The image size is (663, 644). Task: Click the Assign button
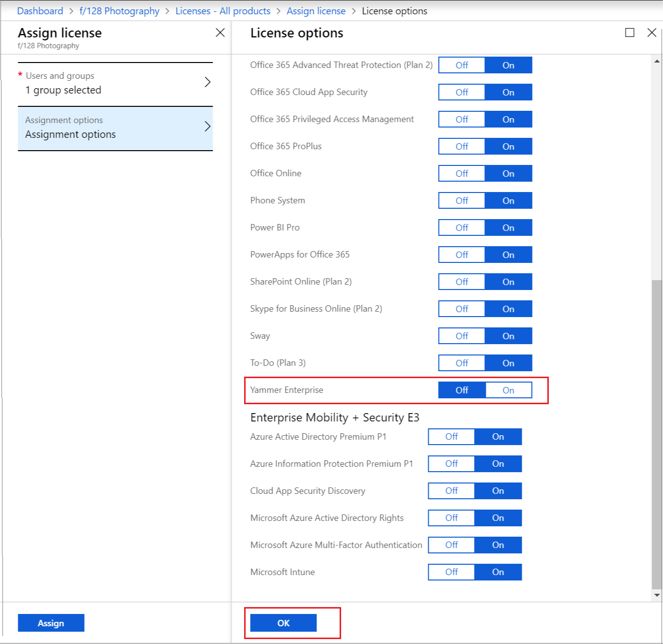coord(51,622)
